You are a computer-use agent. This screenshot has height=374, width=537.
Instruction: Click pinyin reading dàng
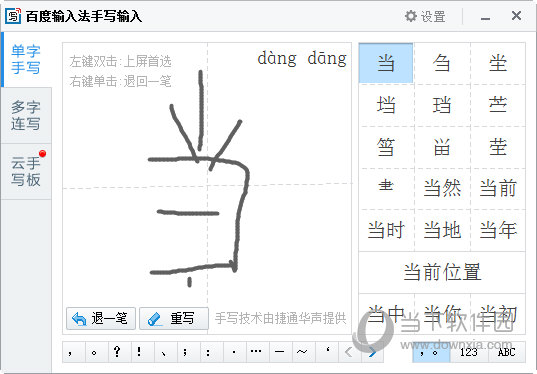277,58
